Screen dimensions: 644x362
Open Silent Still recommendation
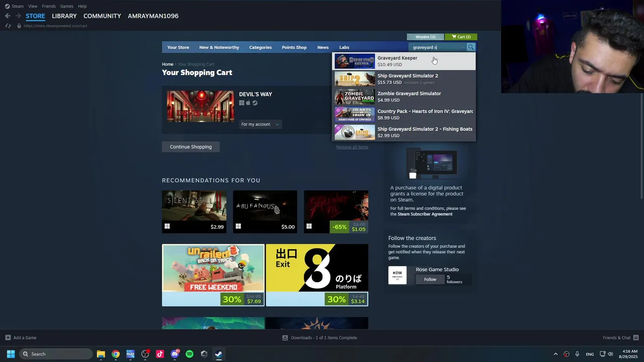click(194, 212)
